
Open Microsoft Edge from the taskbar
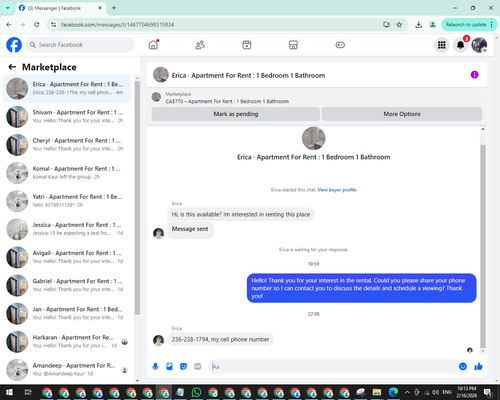click(393, 392)
